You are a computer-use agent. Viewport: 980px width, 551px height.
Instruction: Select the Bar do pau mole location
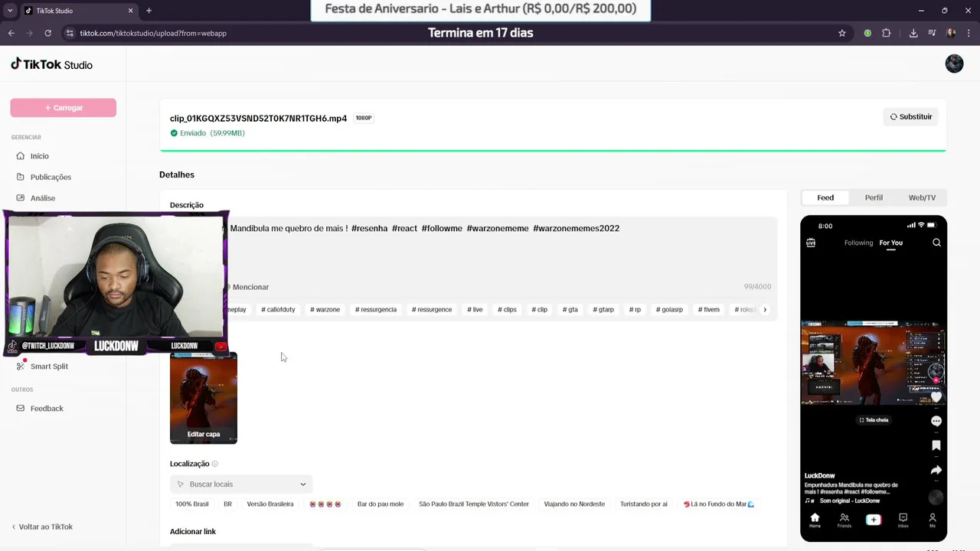point(381,504)
